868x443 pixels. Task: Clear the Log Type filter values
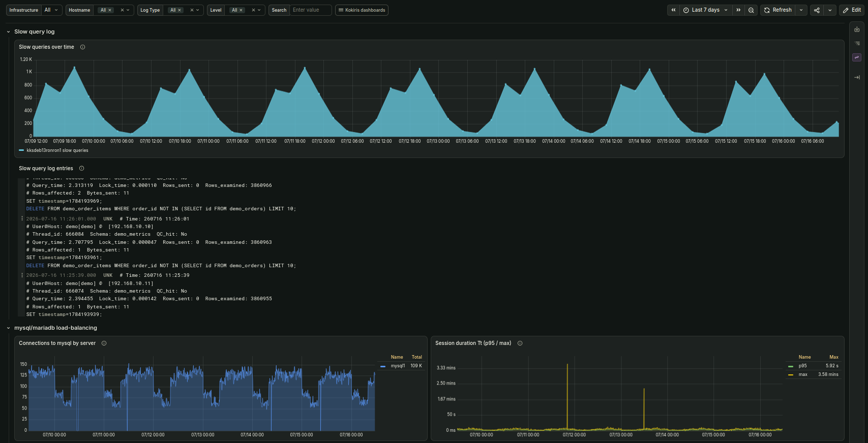(192, 10)
